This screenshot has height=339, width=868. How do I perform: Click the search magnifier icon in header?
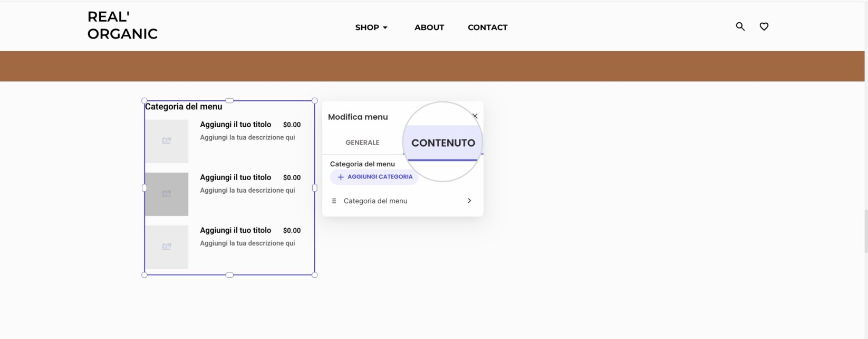(740, 26)
